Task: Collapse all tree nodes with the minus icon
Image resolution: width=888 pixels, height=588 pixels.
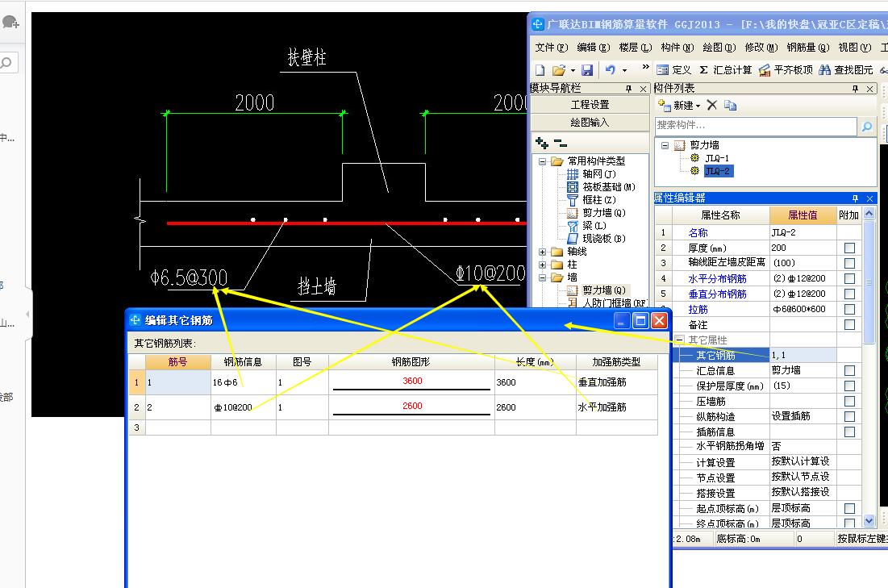Action: point(560,143)
